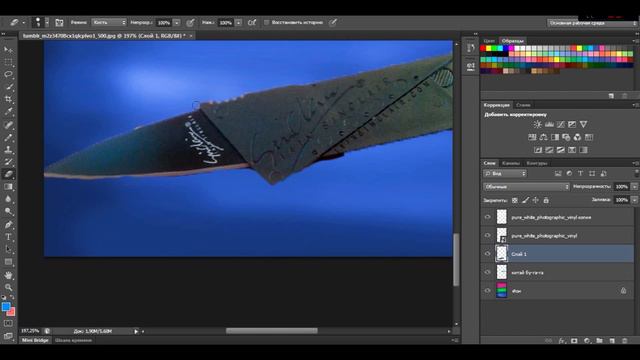Select the Eyedropper tool

[8, 112]
